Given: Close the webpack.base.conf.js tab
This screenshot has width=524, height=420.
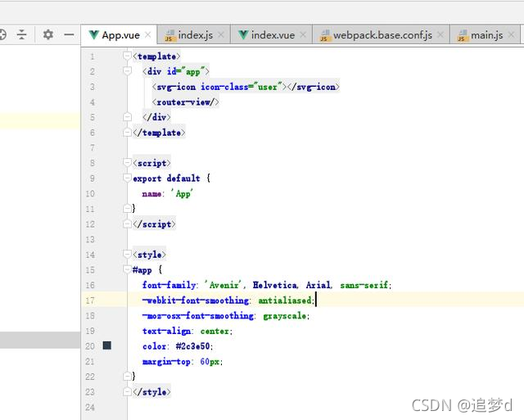Looking at the screenshot, I should (x=440, y=34).
